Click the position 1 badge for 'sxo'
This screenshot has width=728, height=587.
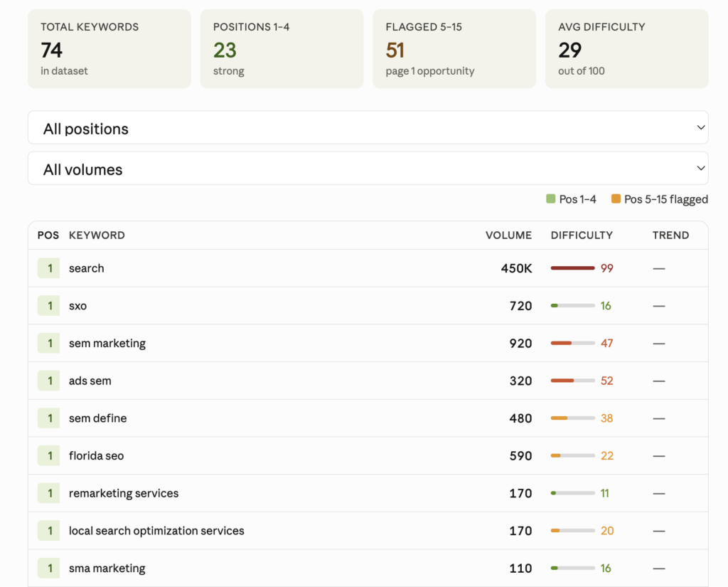pyautogui.click(x=49, y=306)
